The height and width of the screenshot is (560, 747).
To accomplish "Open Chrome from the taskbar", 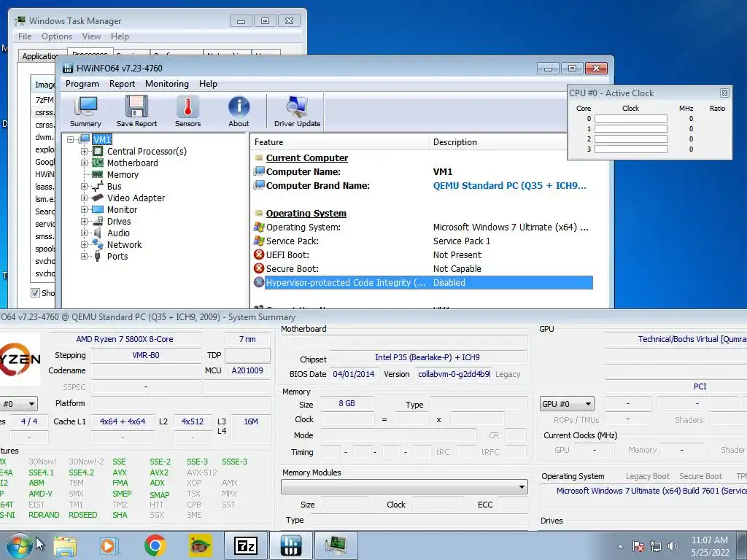I will (x=155, y=545).
